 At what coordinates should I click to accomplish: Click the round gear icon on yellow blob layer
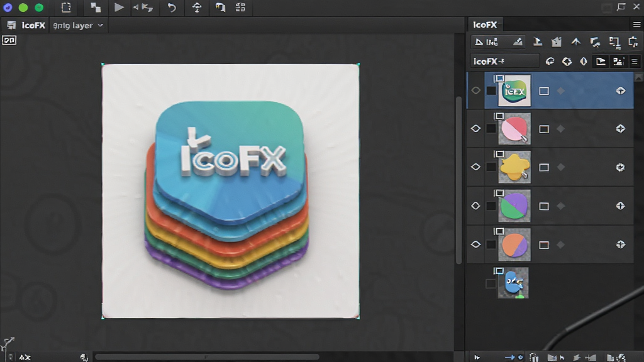pos(621,167)
